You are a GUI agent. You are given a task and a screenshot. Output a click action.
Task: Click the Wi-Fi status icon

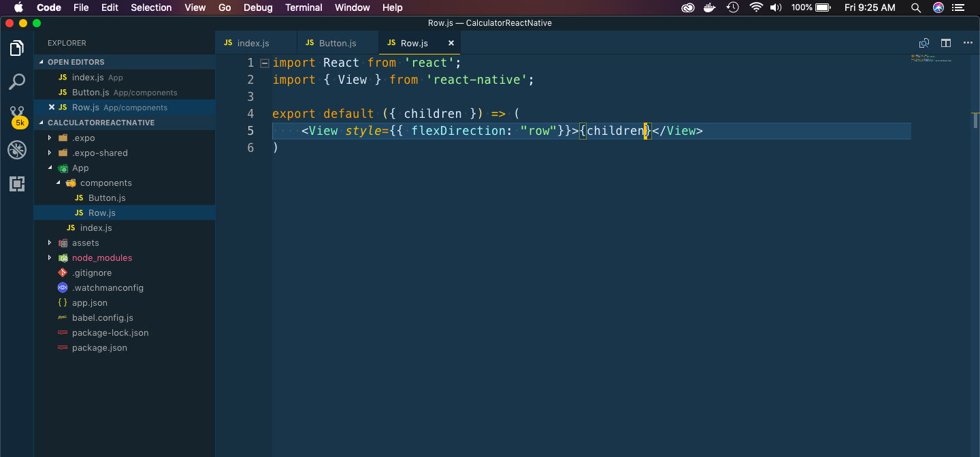(756, 7)
